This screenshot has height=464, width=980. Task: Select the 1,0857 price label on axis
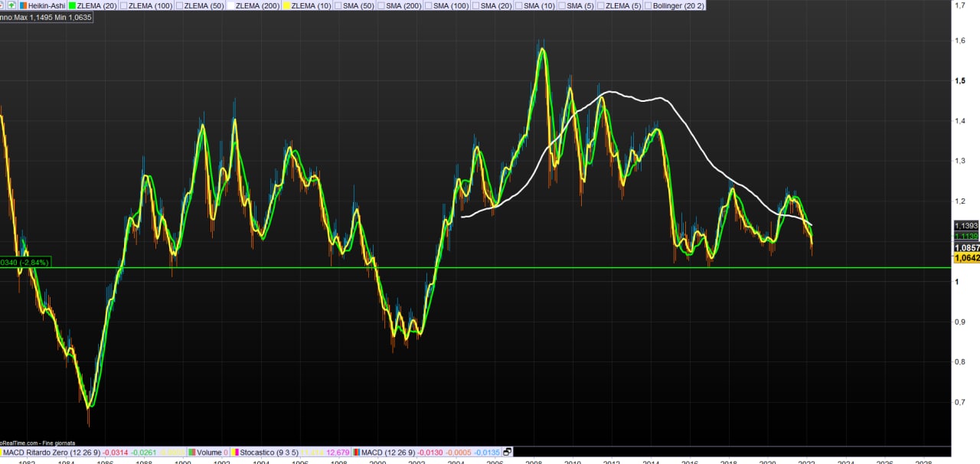(966, 248)
